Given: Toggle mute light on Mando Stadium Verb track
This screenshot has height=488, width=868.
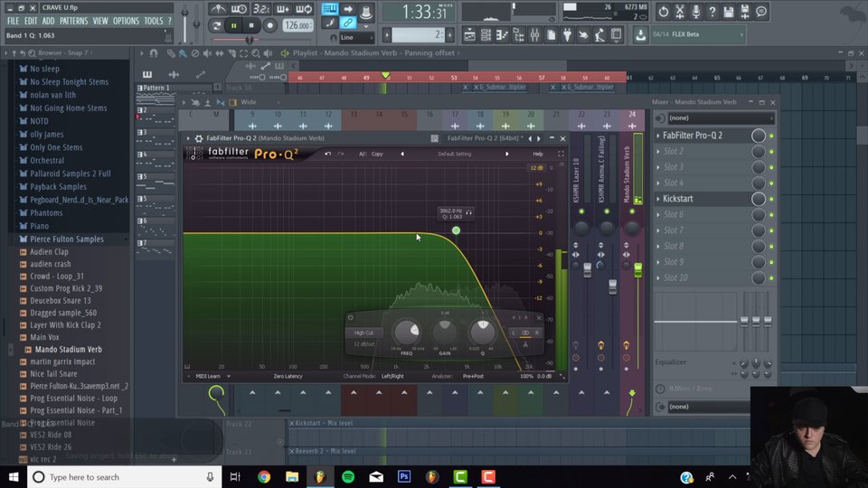Looking at the screenshot, I should tap(632, 211).
